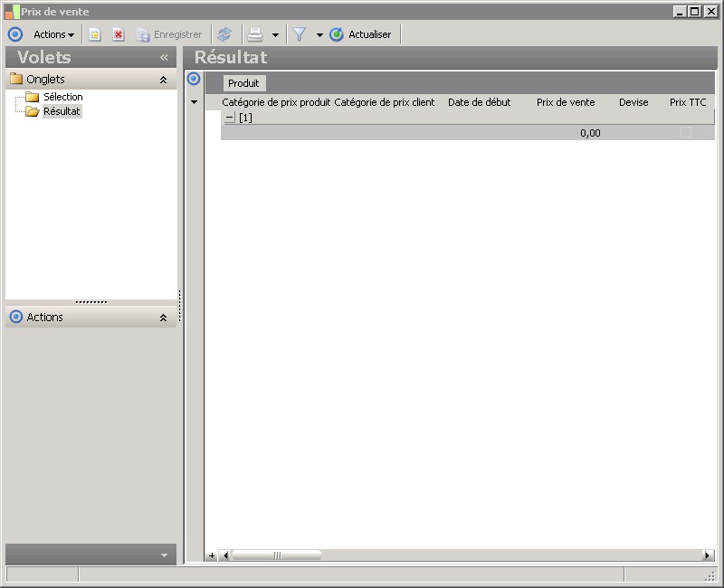The image size is (724, 588).
Task: Collapse the Onglets section
Action: pyautogui.click(x=164, y=80)
